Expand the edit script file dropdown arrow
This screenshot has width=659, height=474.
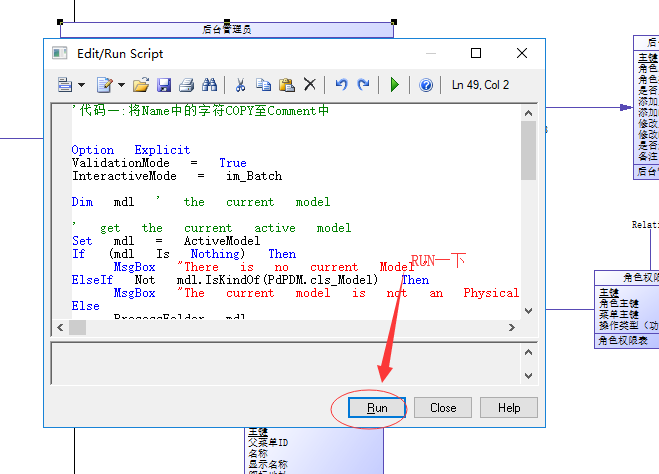click(x=120, y=86)
